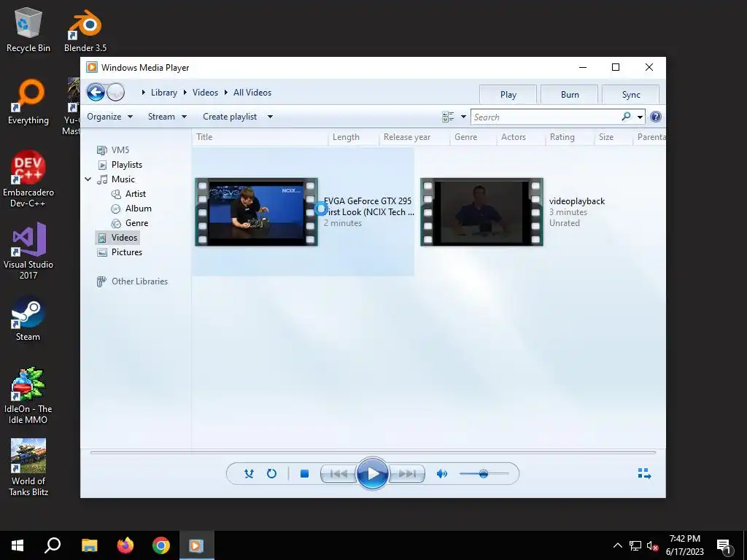Select the EVGA GeForce GTX 295 video thumbnail
This screenshot has width=747, height=560.
256,212
